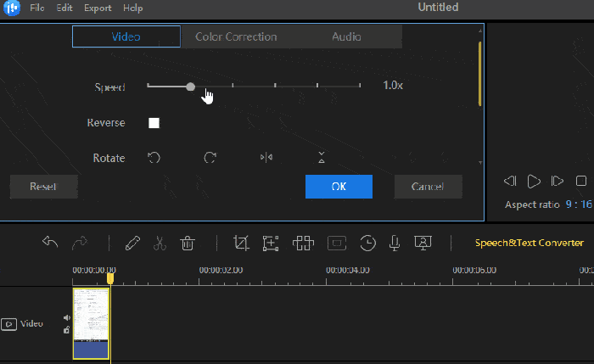This screenshot has width=594, height=364.
Task: Open the crop tool
Action: coord(241,243)
